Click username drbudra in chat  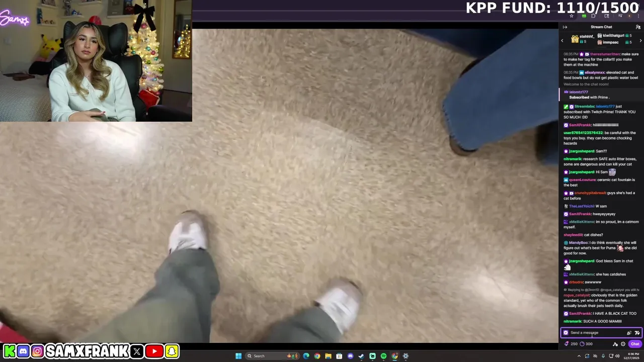coord(576,282)
